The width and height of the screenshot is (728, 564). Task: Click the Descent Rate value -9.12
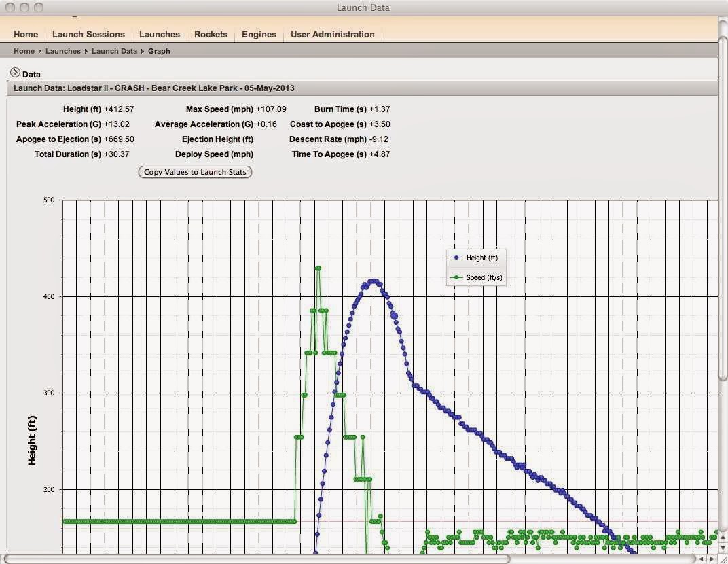point(379,139)
